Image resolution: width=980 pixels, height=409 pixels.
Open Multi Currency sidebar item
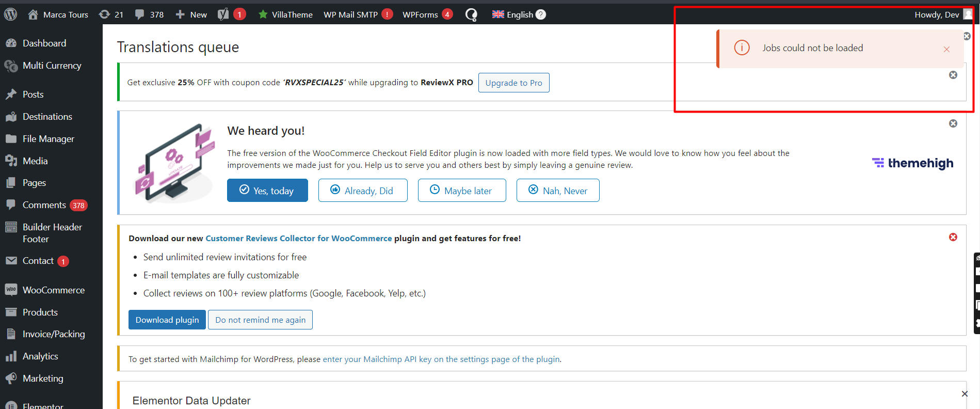52,66
